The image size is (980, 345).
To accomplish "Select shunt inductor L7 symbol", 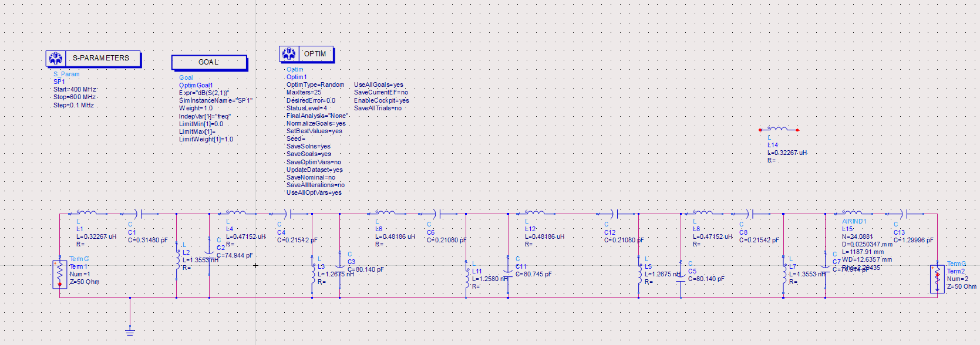I will pos(784,274).
